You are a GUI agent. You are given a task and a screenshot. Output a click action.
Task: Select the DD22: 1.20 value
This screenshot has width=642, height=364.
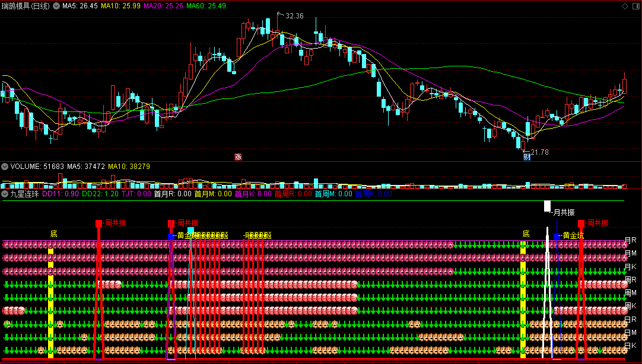100,194
